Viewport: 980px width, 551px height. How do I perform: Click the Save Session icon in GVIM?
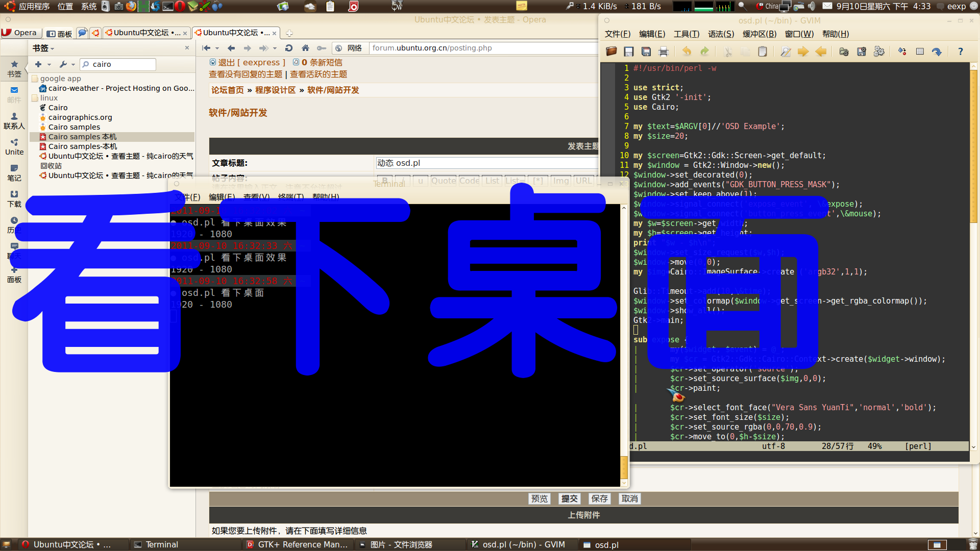click(x=862, y=52)
